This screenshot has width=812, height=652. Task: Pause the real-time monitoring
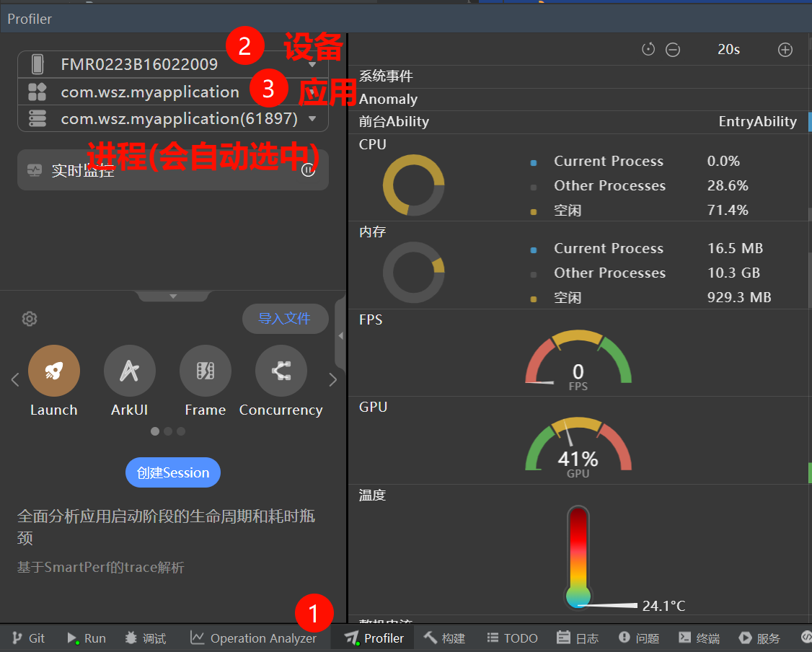point(308,171)
